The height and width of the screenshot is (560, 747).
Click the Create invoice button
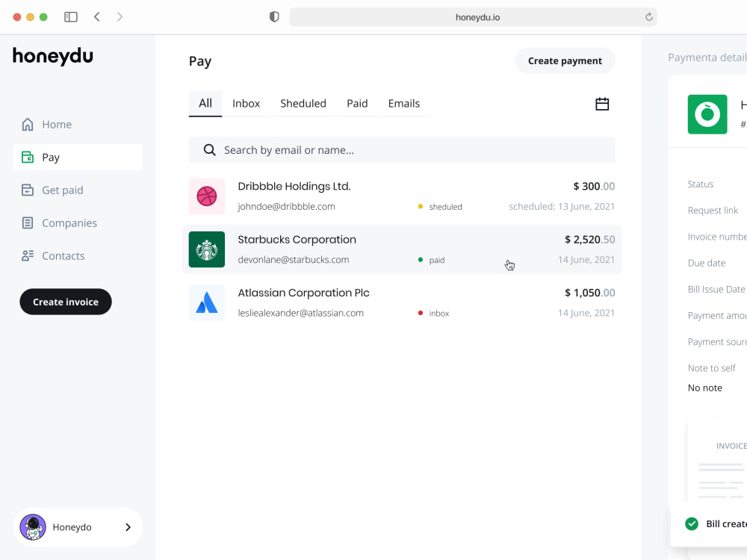point(66,302)
